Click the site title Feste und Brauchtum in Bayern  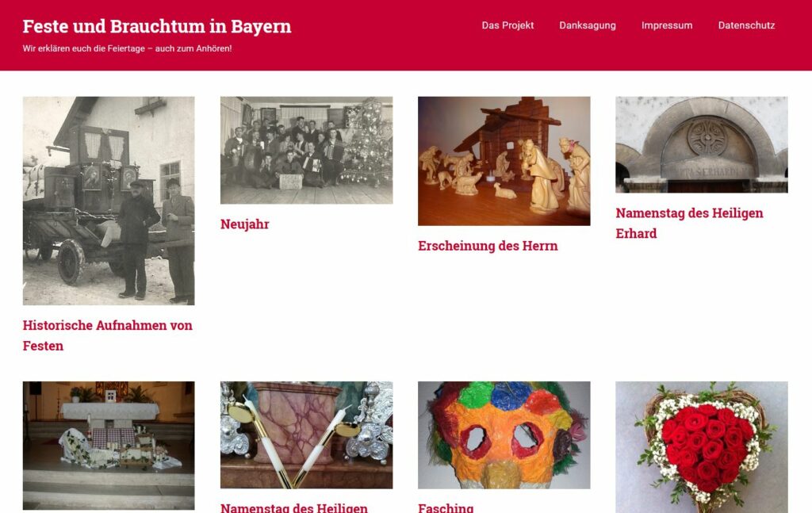[x=157, y=26]
